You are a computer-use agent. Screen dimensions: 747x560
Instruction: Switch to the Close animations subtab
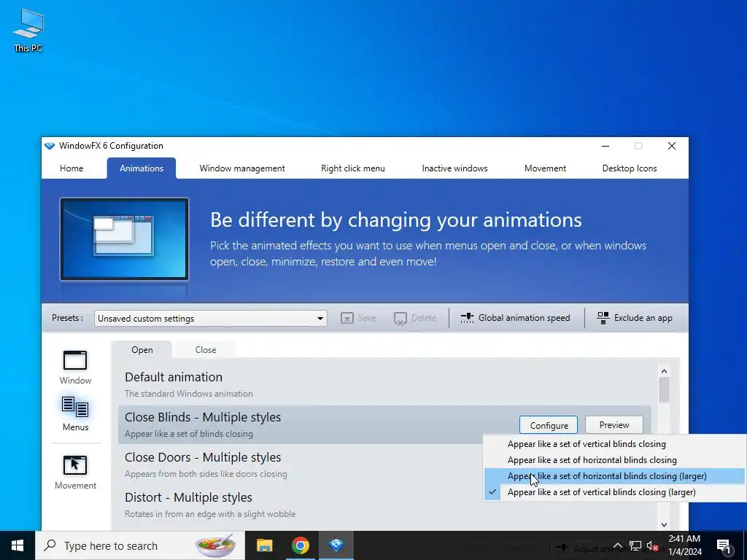(x=205, y=349)
